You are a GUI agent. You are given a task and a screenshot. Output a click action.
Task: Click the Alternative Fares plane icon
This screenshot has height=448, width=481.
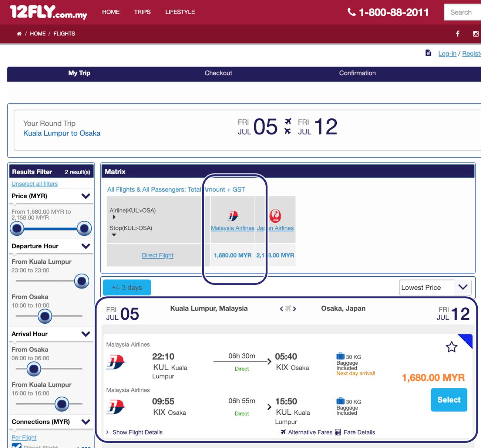click(283, 432)
